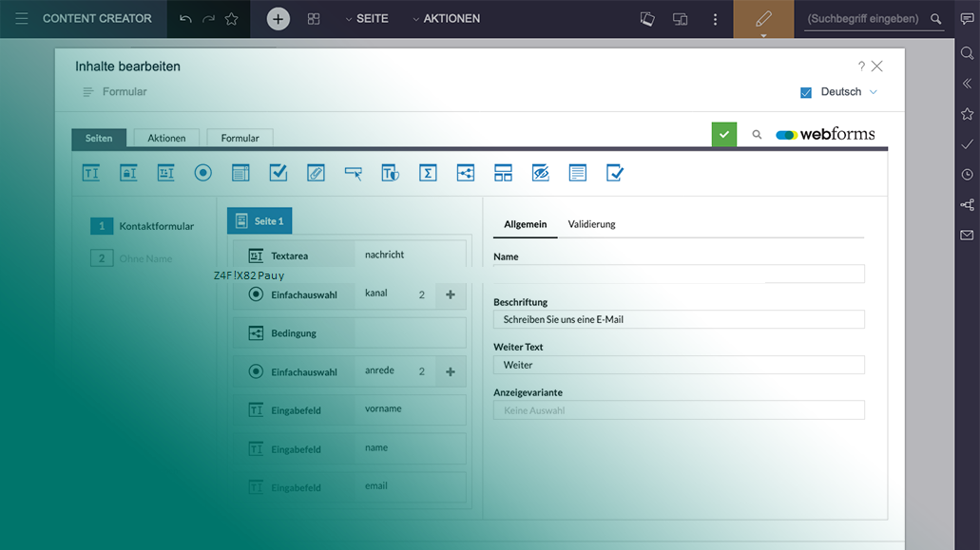Image resolution: width=980 pixels, height=550 pixels.
Task: Switch to the Validierung tab
Action: [x=591, y=224]
